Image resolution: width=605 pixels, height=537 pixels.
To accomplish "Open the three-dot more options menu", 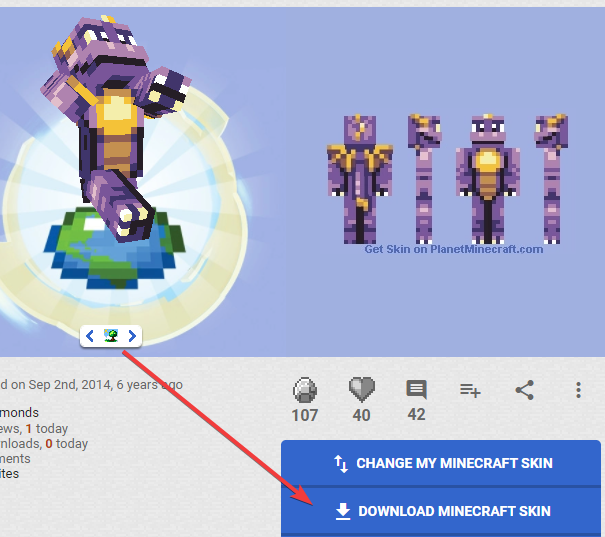I will (x=578, y=390).
